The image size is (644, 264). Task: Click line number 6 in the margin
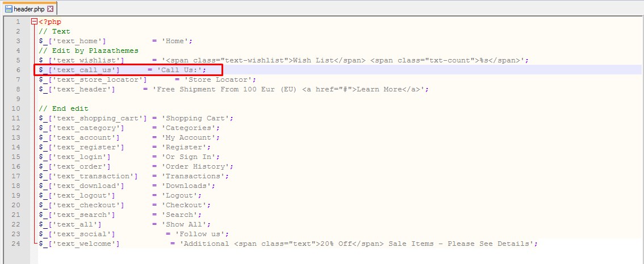18,70
